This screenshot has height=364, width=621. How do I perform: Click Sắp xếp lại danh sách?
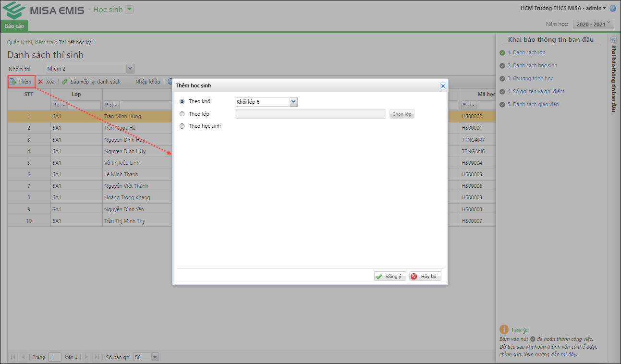click(92, 82)
